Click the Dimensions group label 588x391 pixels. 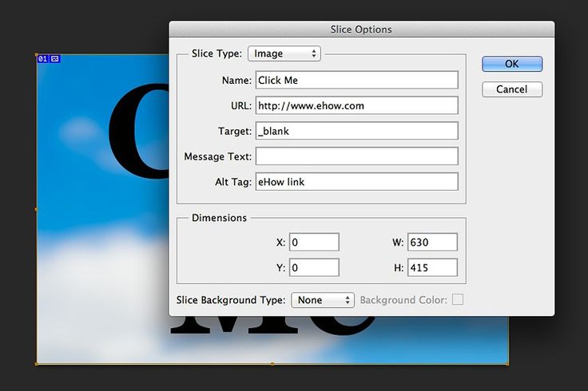219,218
